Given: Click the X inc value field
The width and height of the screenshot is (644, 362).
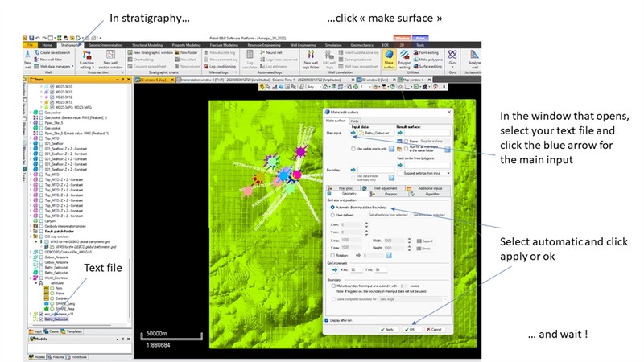Looking at the screenshot, I should [x=357, y=269].
